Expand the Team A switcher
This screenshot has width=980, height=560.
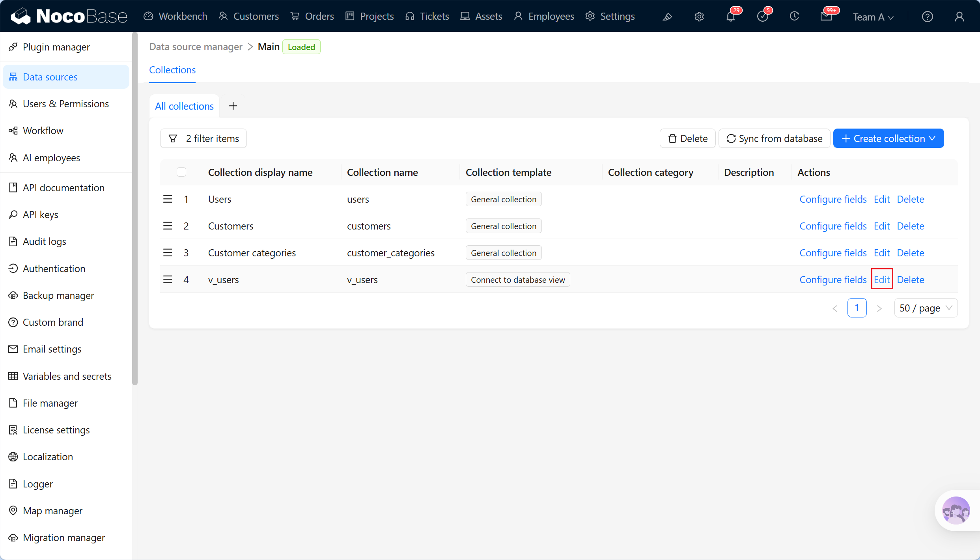(873, 17)
